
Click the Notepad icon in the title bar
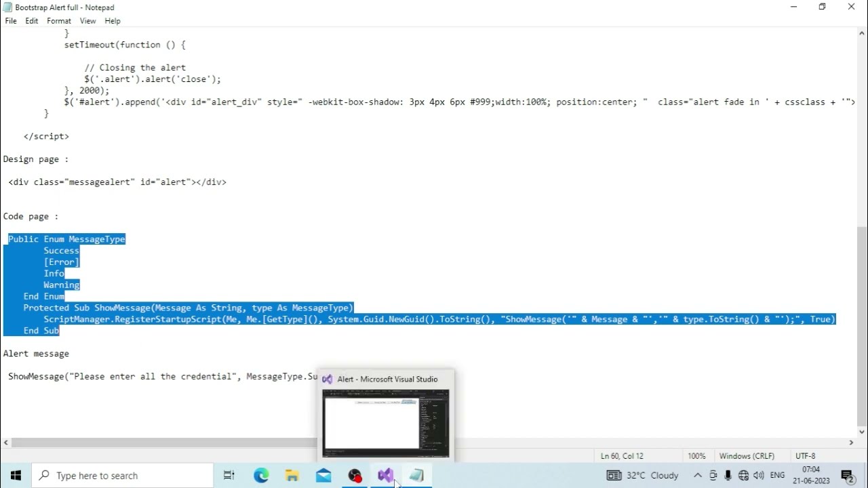coord(7,7)
